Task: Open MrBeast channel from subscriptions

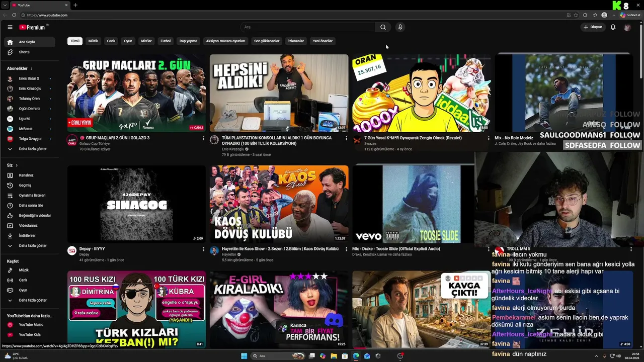Action: click(x=30, y=129)
